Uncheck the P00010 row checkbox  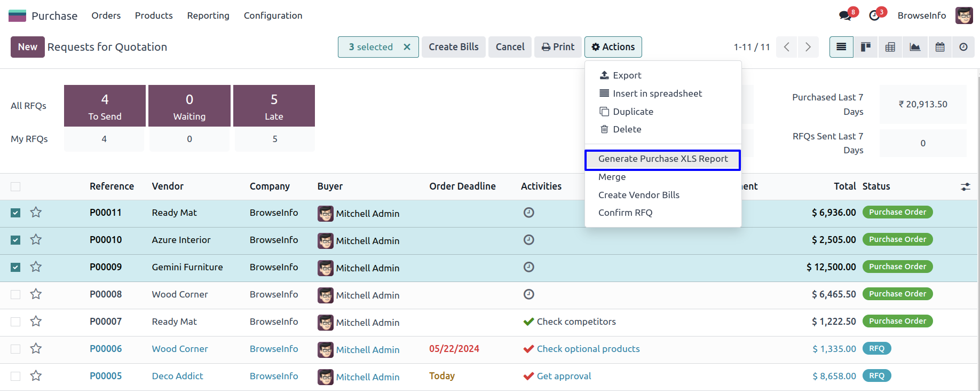point(15,240)
